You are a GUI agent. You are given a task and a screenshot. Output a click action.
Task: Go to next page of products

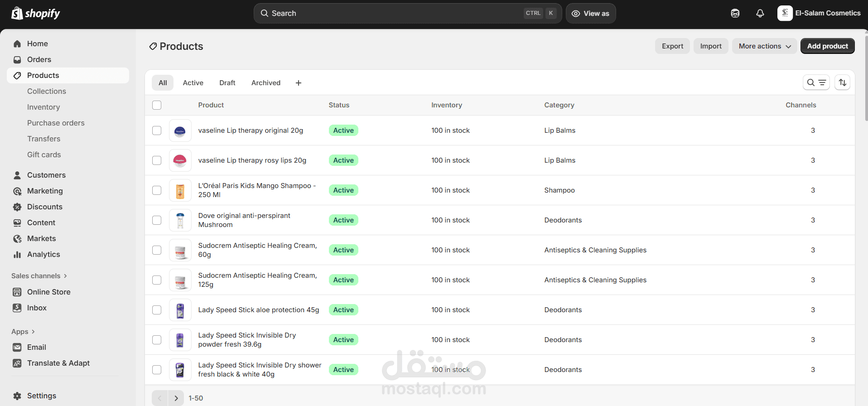click(176, 398)
